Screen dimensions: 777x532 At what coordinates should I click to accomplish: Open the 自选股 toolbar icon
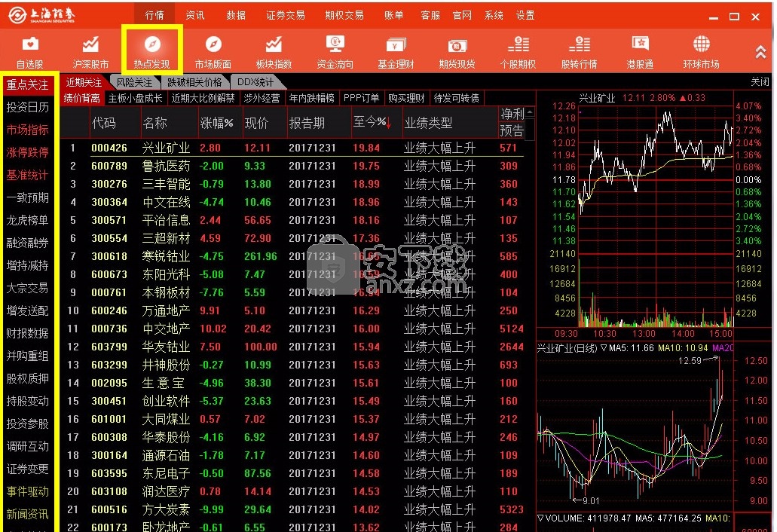(x=29, y=51)
